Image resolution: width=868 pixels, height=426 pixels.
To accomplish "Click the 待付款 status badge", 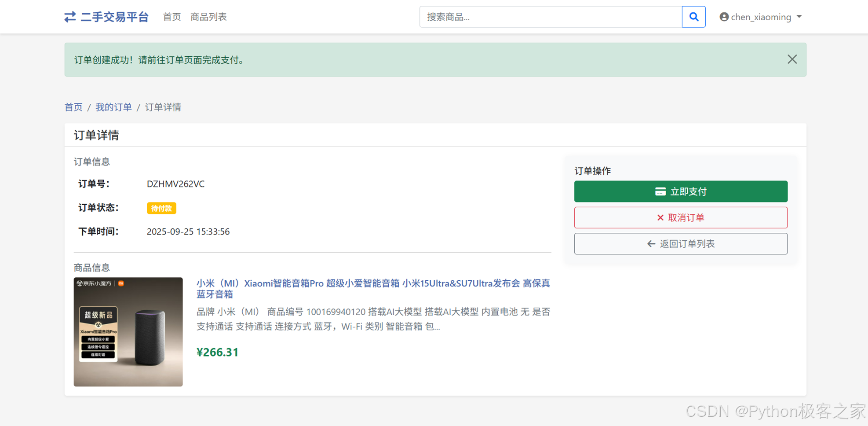I will [161, 208].
